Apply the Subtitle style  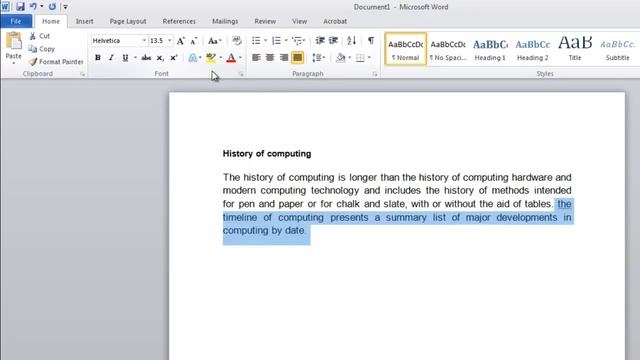(618, 49)
